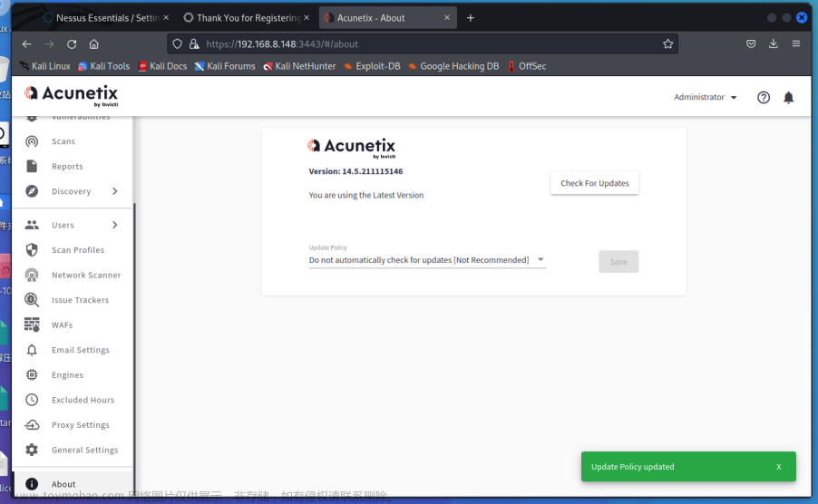The width and height of the screenshot is (818, 504).
Task: Open the Excluded Hours clock icon
Action: click(32, 400)
